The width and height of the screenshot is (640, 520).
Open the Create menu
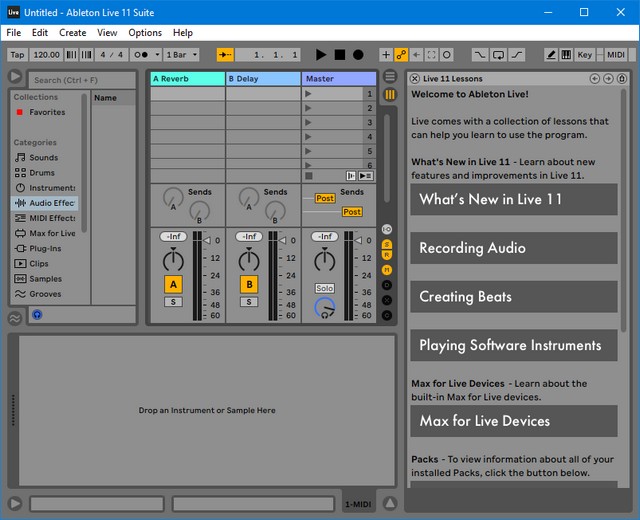click(72, 33)
